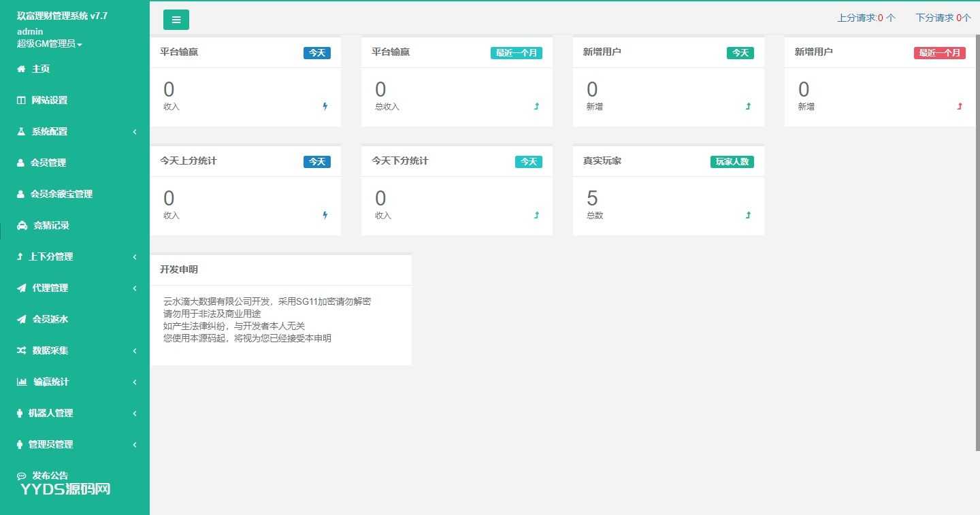Viewport: 980px width, 515px height.
Task: Open the 会员管理 menu item
Action: (48, 163)
